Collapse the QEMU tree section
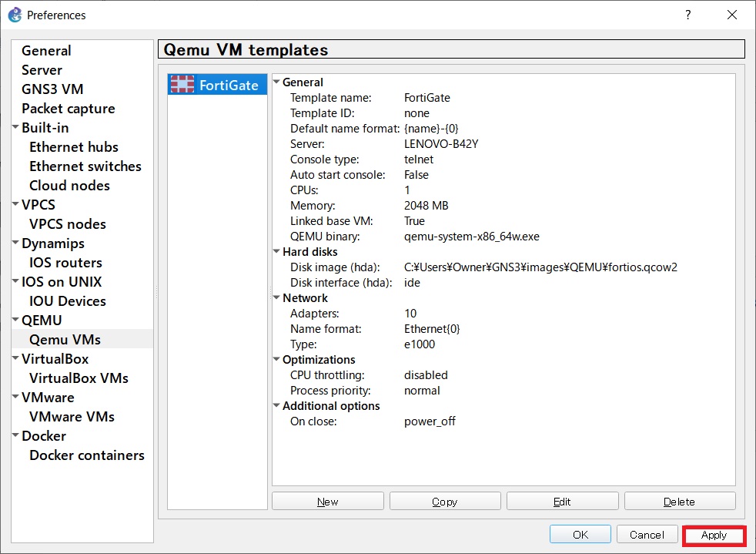 [16, 321]
